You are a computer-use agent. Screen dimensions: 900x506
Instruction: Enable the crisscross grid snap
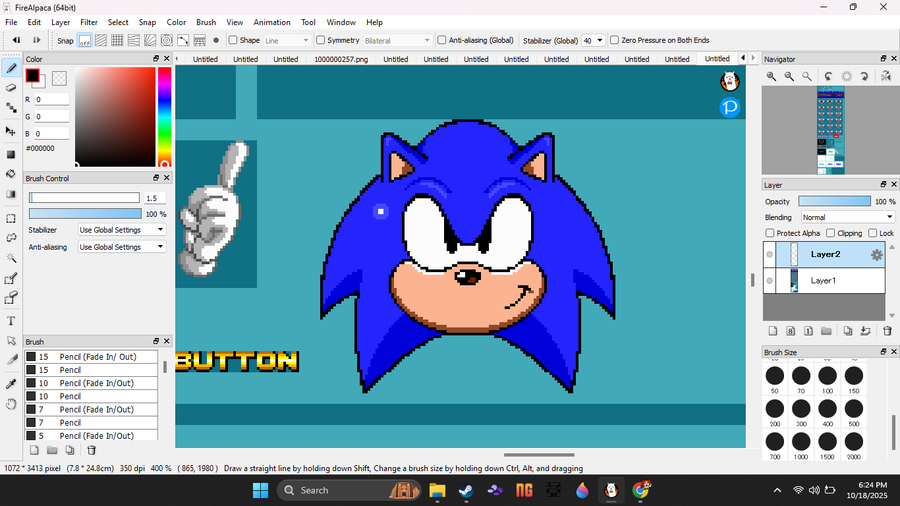(x=117, y=41)
